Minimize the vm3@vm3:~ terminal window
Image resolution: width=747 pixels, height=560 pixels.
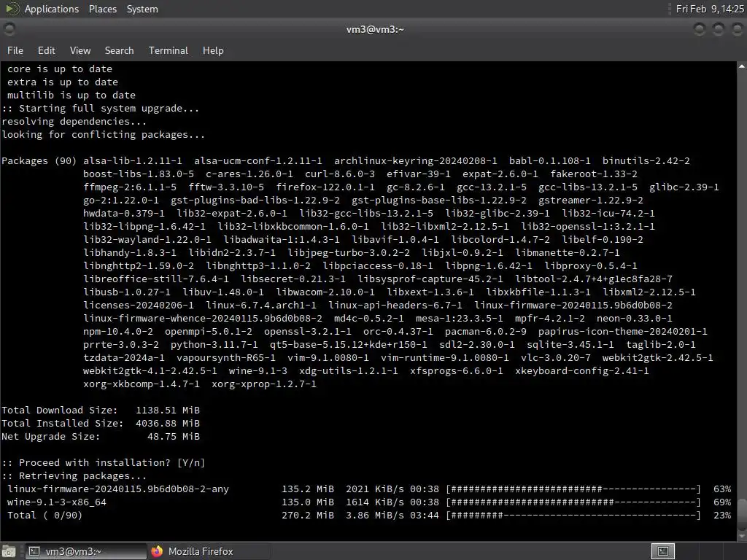pyautogui.click(x=700, y=29)
